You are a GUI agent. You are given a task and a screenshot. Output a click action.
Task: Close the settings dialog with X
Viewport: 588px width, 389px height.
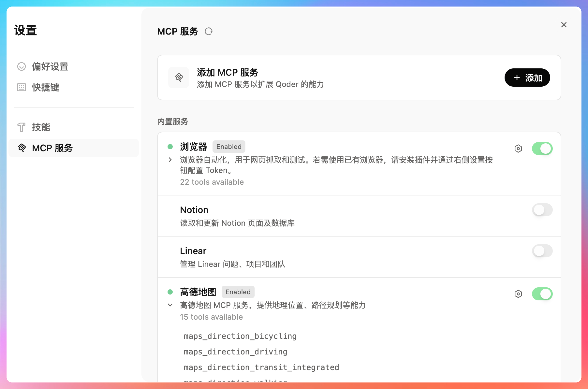point(564,25)
